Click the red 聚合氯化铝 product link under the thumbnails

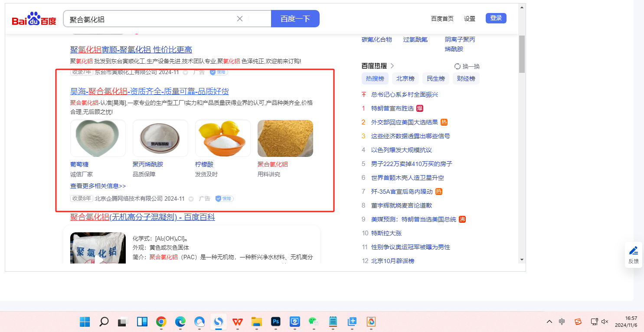(273, 164)
